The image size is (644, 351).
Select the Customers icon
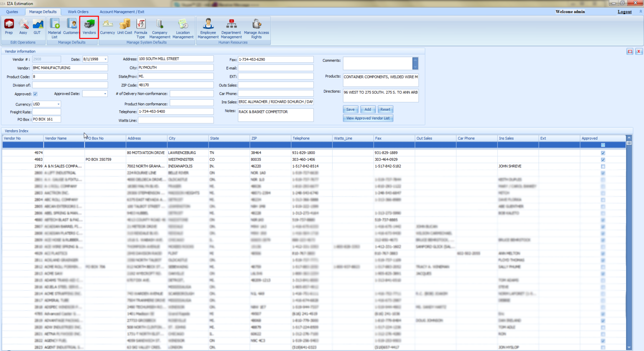71,27
